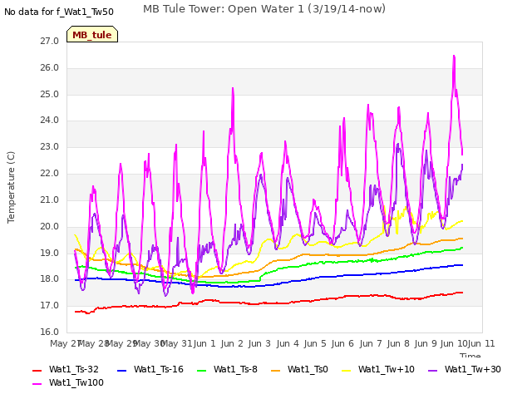Click the purple Wat1_Tw+30 legend swatch
This screenshot has height=399, width=532.
coord(432,370)
